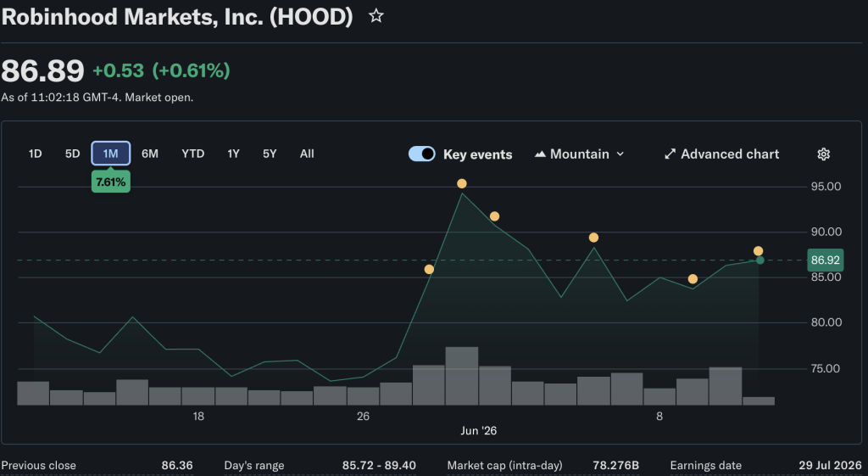Open the Advanced chart view
This screenshot has height=476, width=868.
721,154
